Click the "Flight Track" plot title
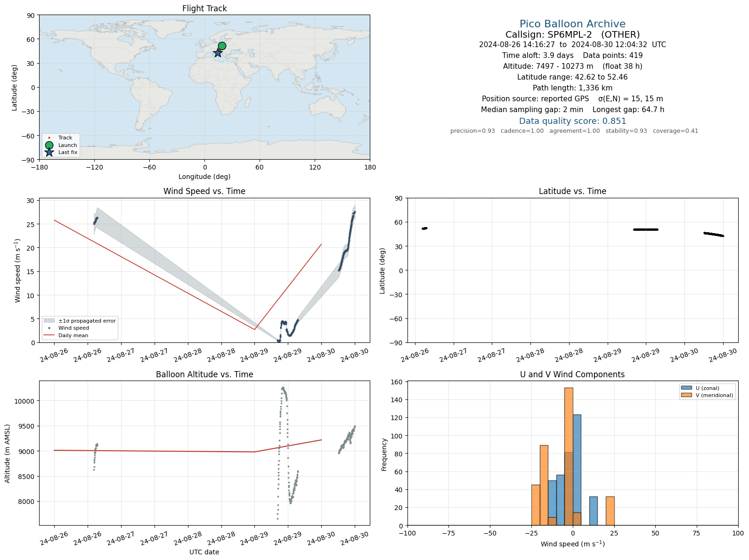This screenshot has width=749, height=560. click(204, 8)
